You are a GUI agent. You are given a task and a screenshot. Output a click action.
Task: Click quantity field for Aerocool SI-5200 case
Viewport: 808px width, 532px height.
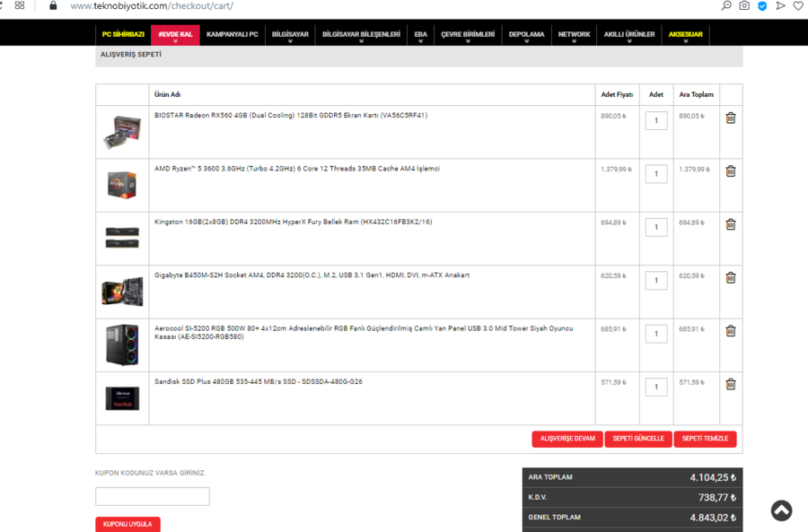pyautogui.click(x=656, y=334)
